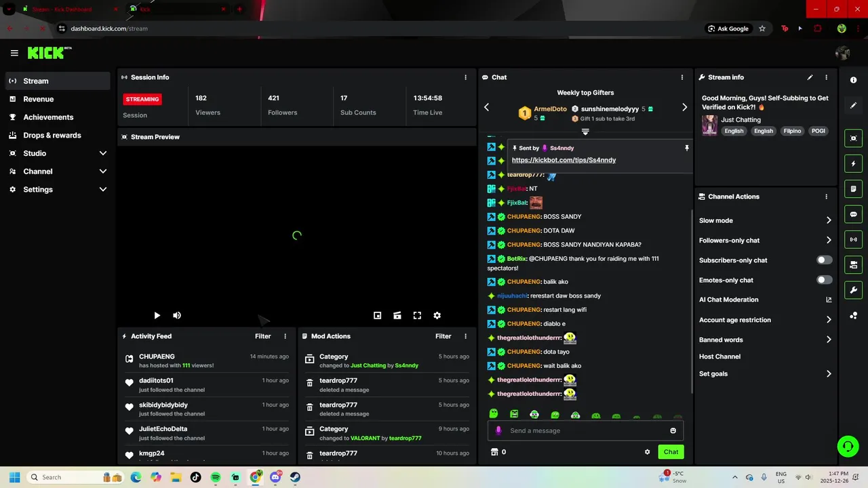This screenshot has height=488, width=868.
Task: Open Followers-only chat options
Action: pyautogui.click(x=765, y=240)
